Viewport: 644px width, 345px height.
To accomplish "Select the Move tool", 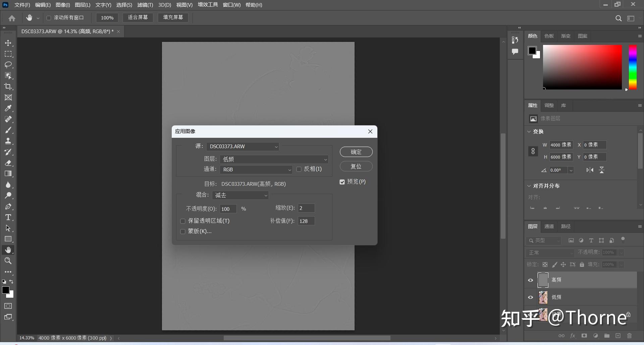I will click(x=8, y=43).
